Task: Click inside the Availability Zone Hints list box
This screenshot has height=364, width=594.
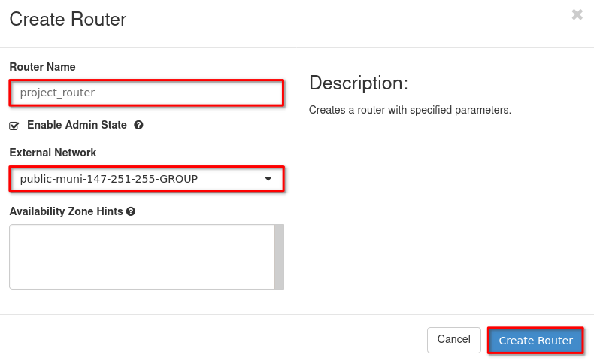Action: point(141,256)
